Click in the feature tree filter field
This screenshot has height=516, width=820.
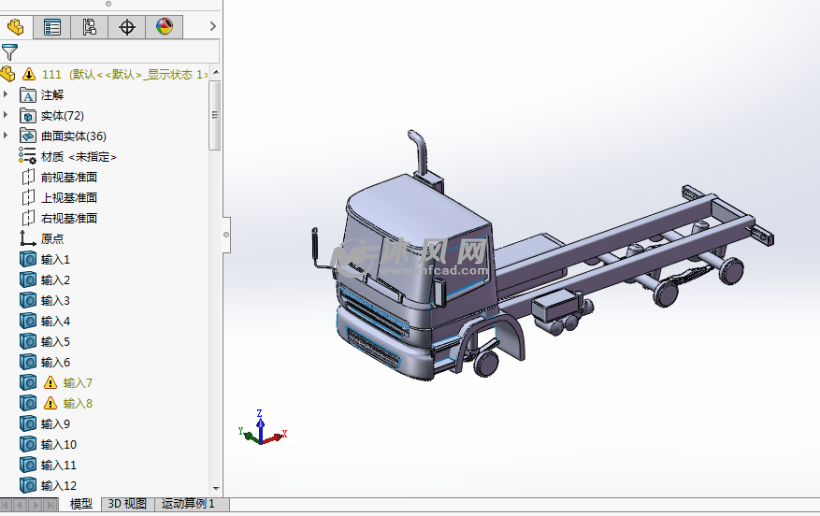[x=118, y=52]
